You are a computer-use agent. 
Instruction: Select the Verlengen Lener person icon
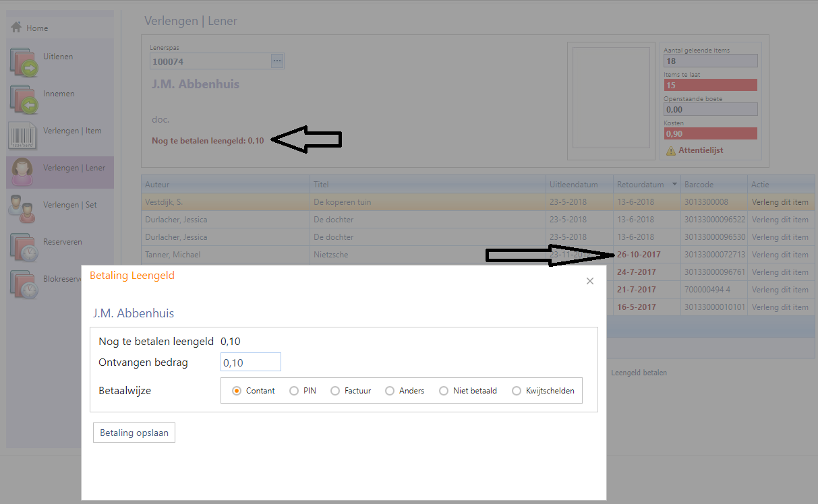[22, 172]
